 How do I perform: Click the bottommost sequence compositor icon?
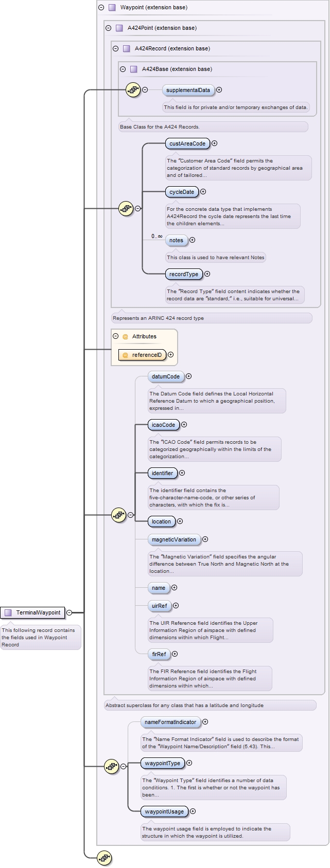pyautogui.click(x=104, y=858)
